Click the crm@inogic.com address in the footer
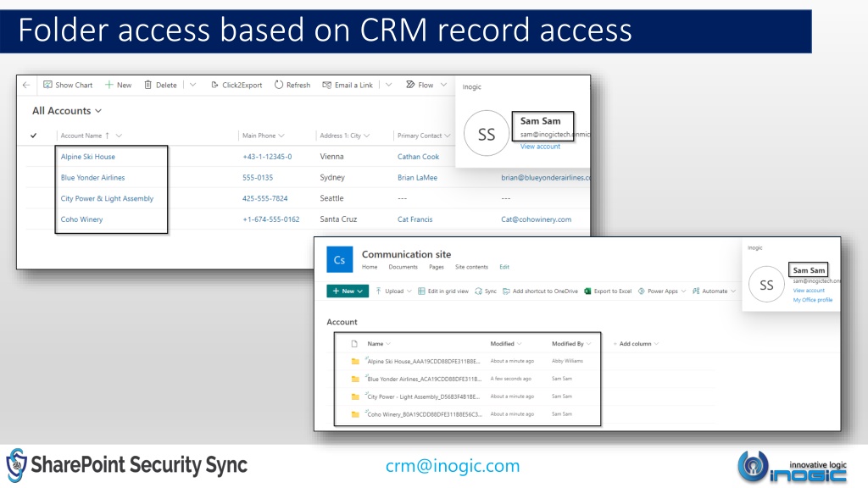Image resolution: width=868 pixels, height=488 pixels. click(453, 466)
